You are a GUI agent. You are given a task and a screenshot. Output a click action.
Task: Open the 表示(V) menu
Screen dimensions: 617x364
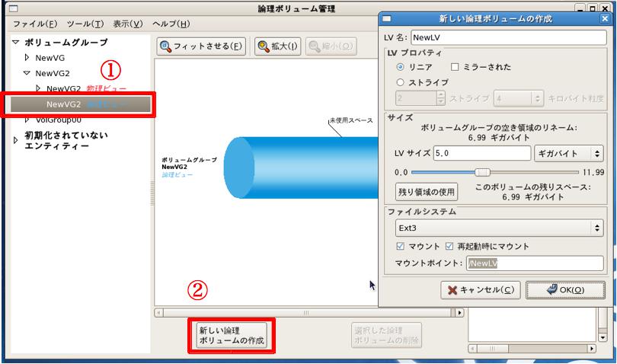click(x=127, y=24)
